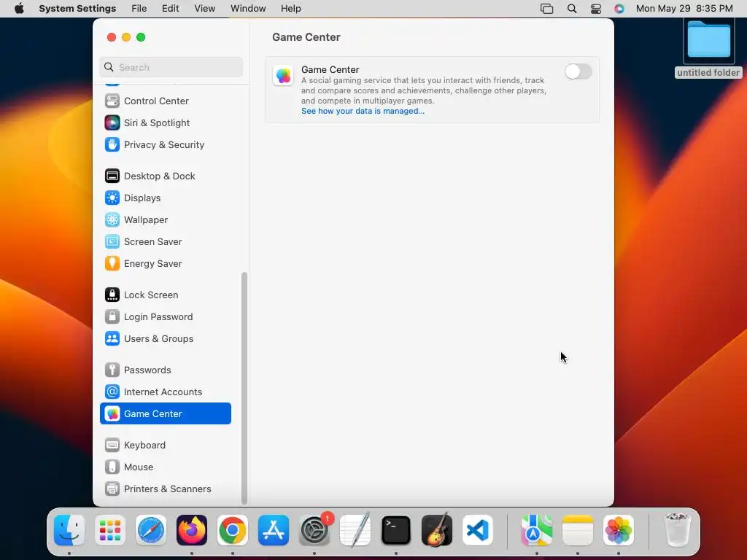Open the Trash in the Dock
The height and width of the screenshot is (560, 747).
click(677, 530)
